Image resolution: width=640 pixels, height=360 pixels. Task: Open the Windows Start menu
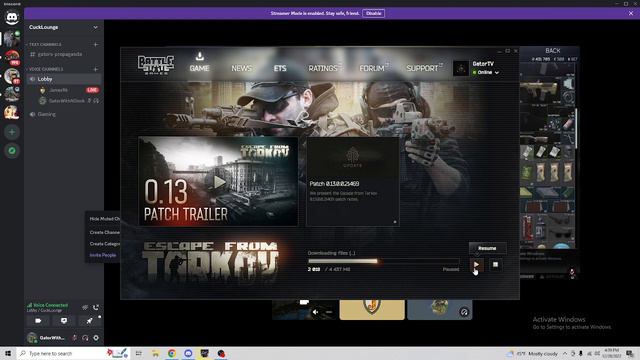coord(8,353)
